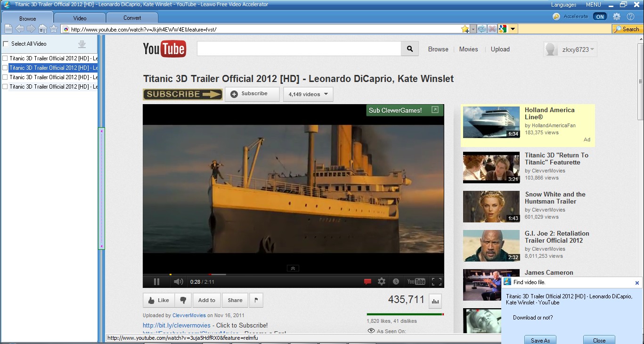Click the yellow Search button in toolbar
This screenshot has width=644, height=344.
[x=627, y=29]
